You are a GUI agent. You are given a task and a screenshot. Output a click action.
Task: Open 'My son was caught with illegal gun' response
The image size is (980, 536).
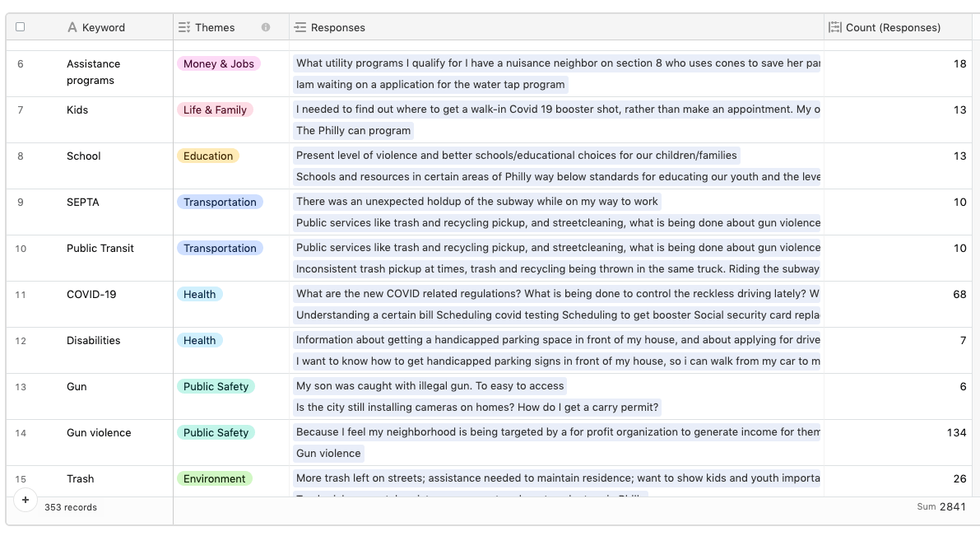(x=430, y=386)
